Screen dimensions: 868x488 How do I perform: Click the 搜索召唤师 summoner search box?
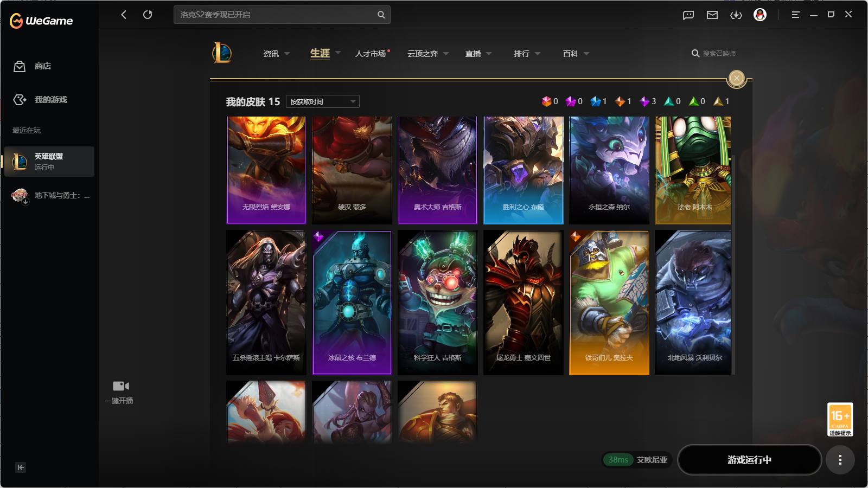(x=714, y=54)
